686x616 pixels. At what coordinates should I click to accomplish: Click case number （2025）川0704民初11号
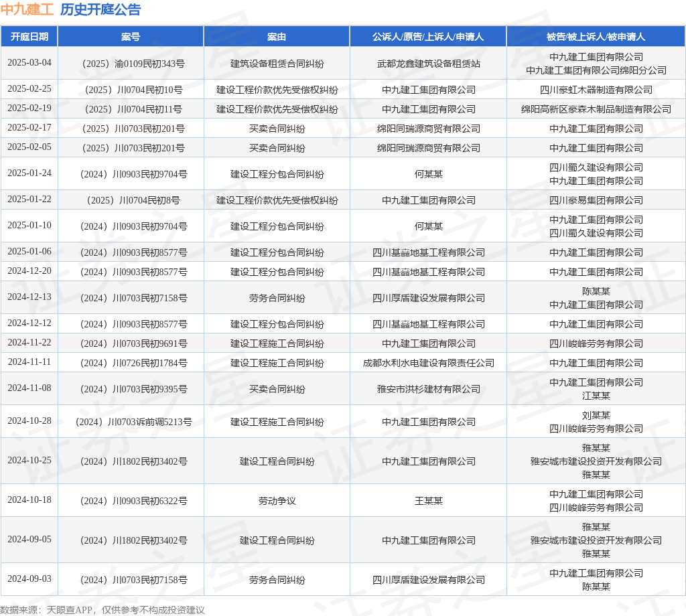(133, 109)
